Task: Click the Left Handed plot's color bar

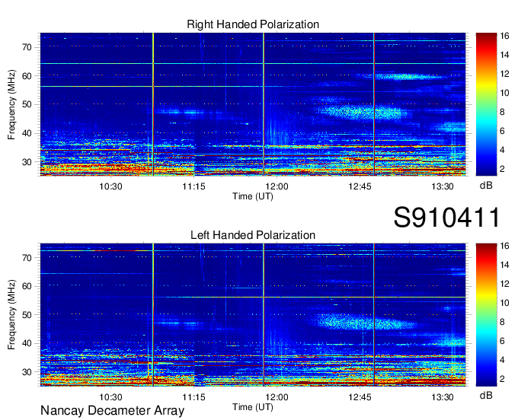Action: pos(486,314)
